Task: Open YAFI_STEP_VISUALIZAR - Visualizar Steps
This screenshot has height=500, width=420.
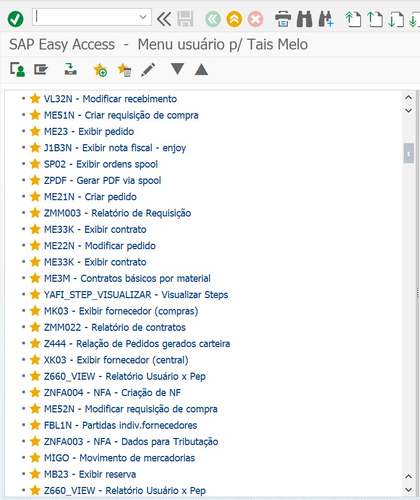Action: click(136, 295)
